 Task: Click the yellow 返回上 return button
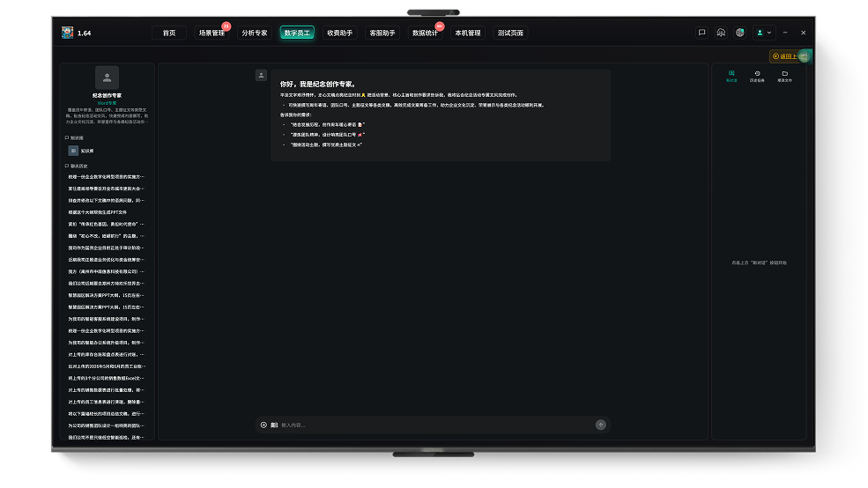tap(785, 56)
